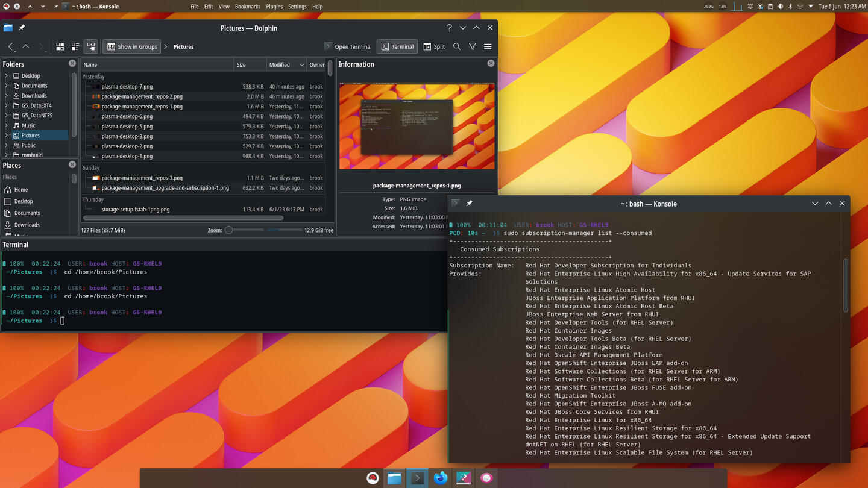
Task: Select storage-setup-fstab-1png.png file
Action: [135, 210]
